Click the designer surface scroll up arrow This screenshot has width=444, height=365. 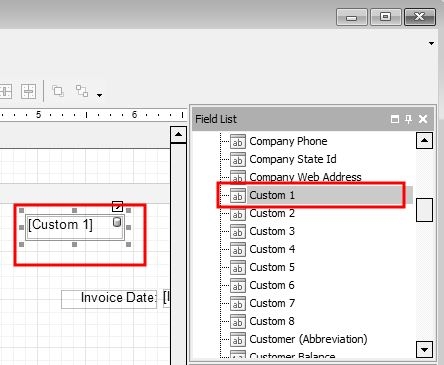[178, 134]
